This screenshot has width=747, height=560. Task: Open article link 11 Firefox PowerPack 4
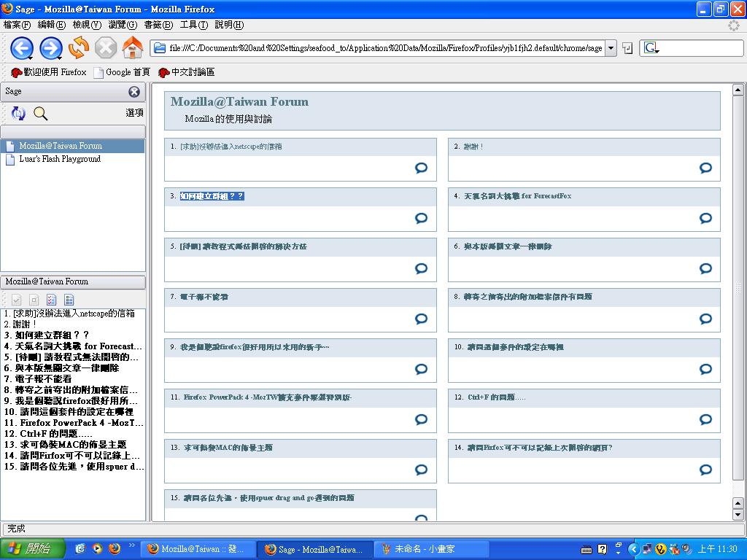pyautogui.click(x=268, y=397)
